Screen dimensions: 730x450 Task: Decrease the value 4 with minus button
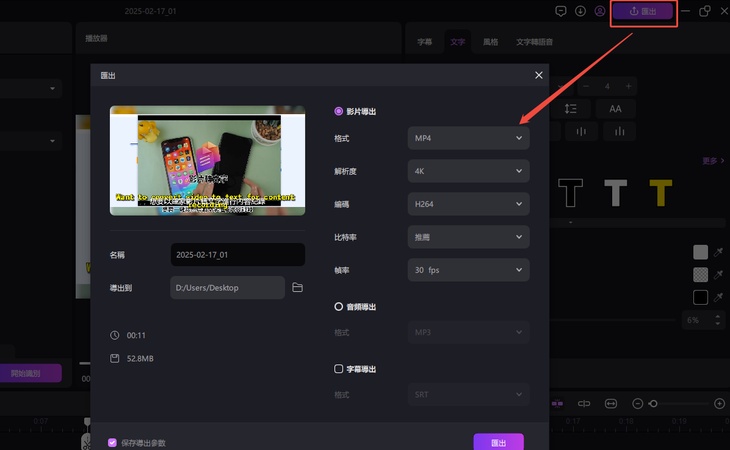(586, 86)
